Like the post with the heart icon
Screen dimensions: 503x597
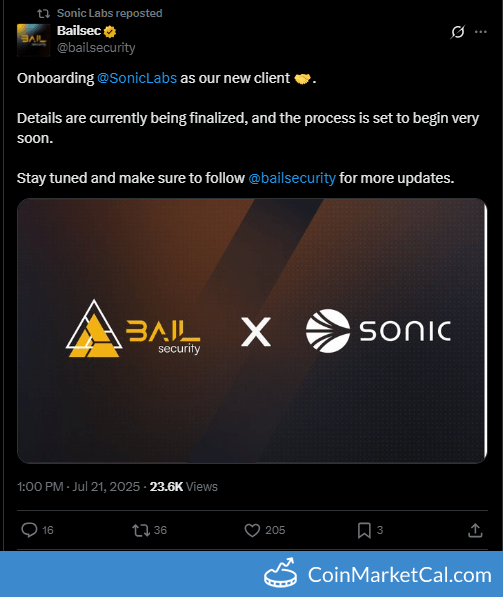(252, 530)
